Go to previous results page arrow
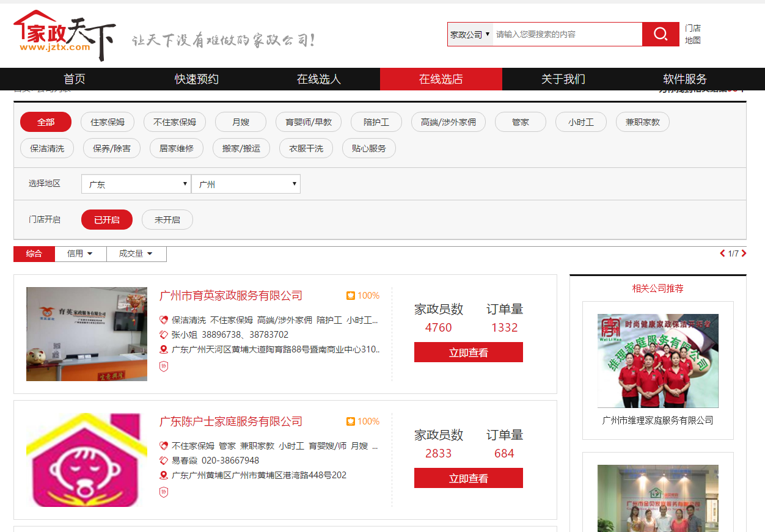 723,253
